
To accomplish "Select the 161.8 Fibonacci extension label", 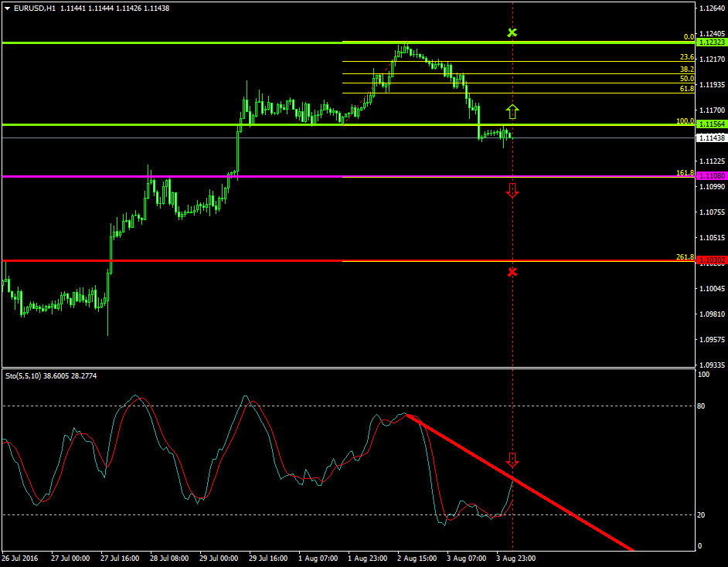I will [x=684, y=173].
